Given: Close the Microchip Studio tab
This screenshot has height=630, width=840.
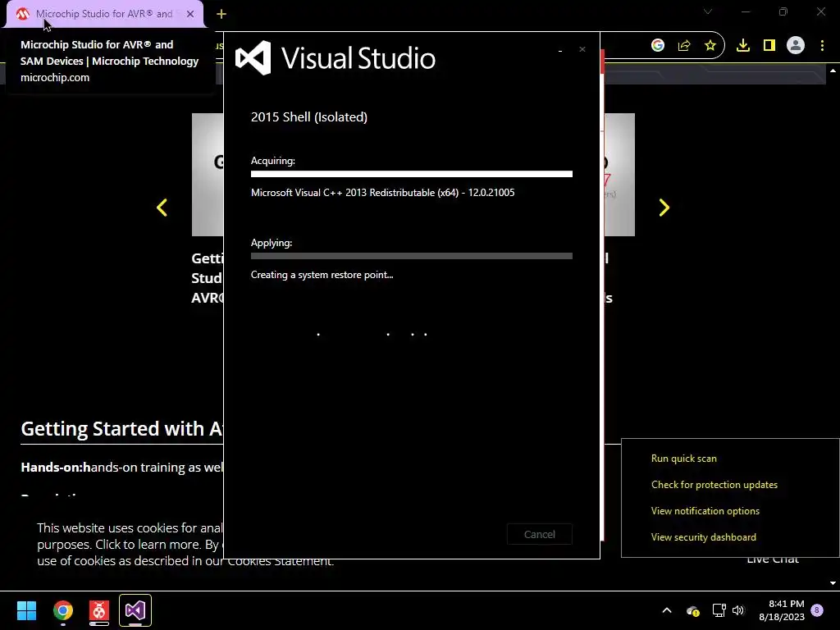Looking at the screenshot, I should [190, 14].
